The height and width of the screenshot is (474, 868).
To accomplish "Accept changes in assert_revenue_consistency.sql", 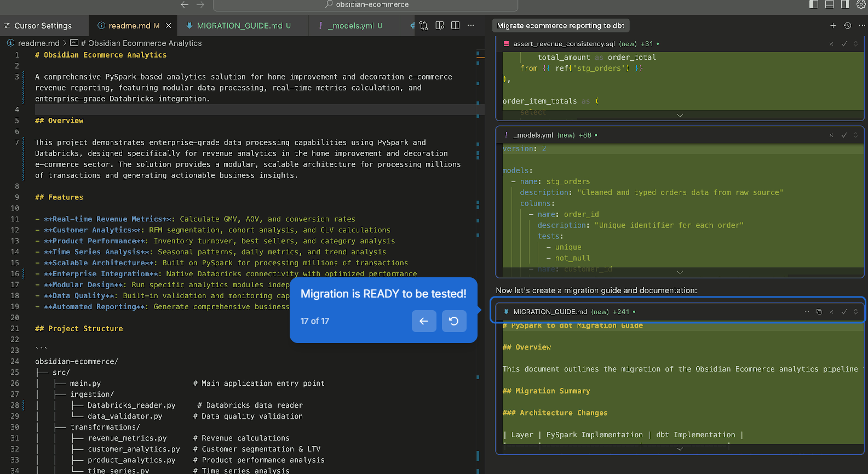I will pyautogui.click(x=844, y=44).
